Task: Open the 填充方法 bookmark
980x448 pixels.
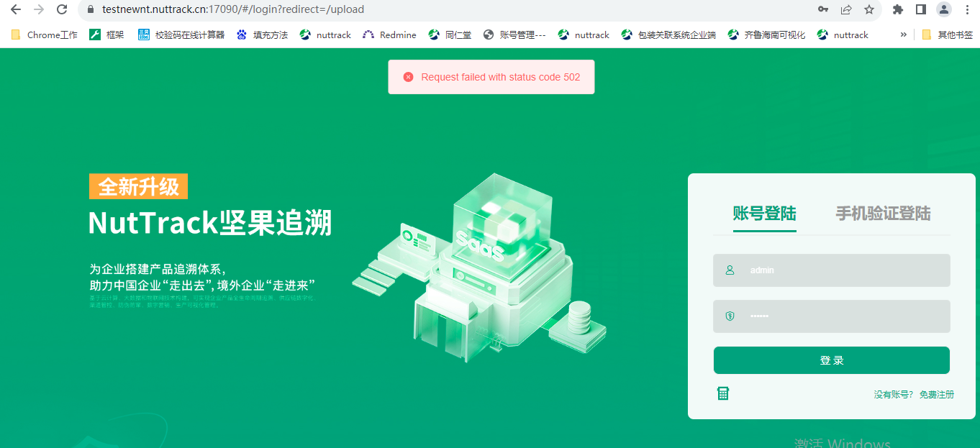Action: coord(262,35)
